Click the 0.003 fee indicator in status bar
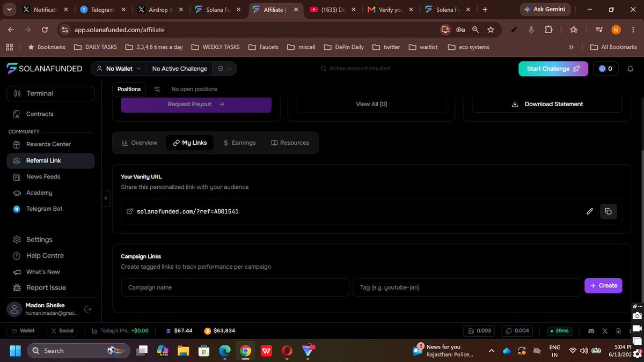The height and width of the screenshot is (362, 644). pos(479,331)
